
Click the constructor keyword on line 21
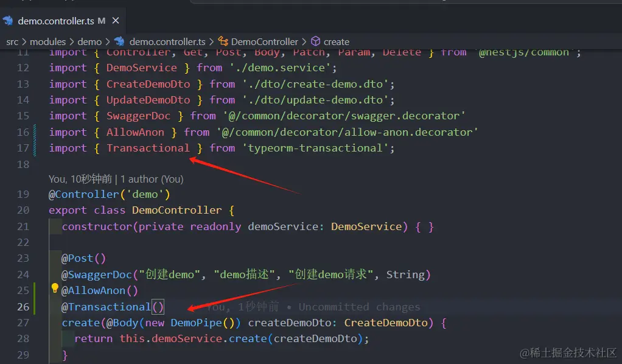(x=97, y=226)
